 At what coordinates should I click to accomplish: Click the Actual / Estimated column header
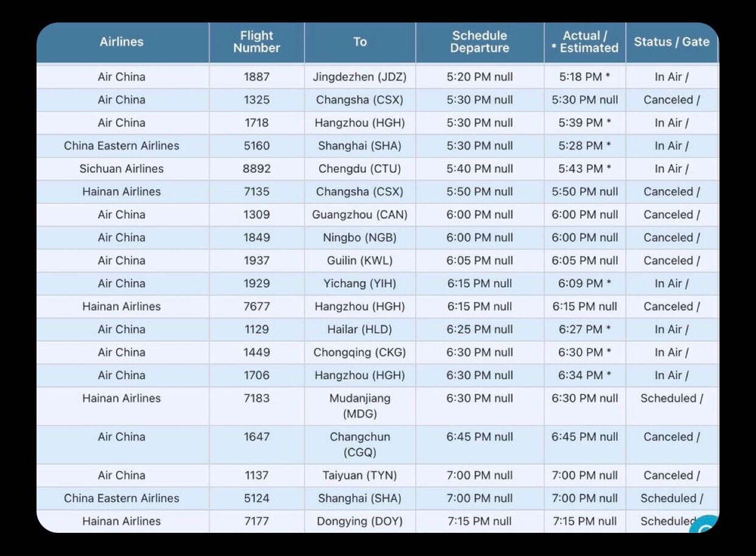[585, 42]
